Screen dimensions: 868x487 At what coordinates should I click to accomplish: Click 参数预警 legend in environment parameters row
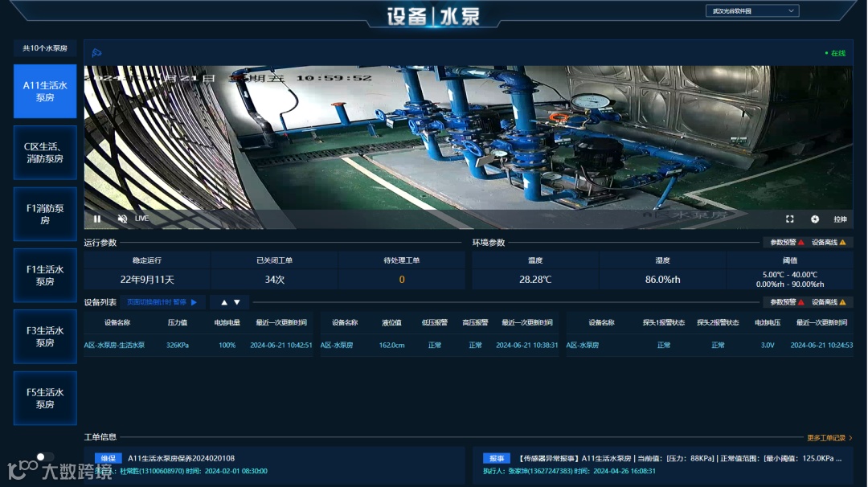coord(787,243)
